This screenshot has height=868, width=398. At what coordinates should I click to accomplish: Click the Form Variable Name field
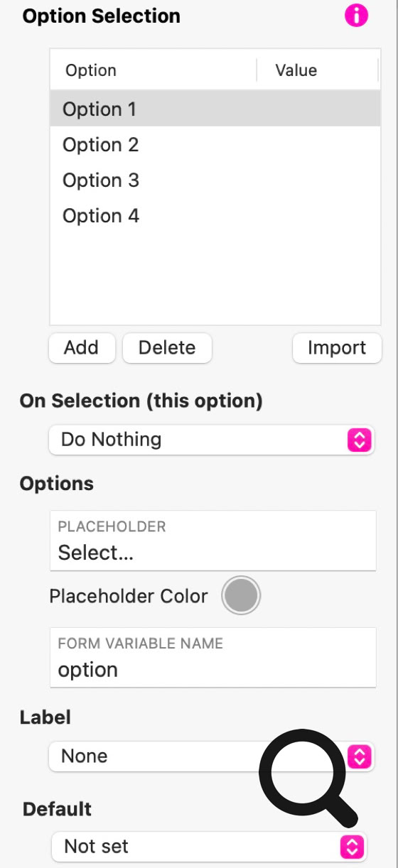click(213, 658)
